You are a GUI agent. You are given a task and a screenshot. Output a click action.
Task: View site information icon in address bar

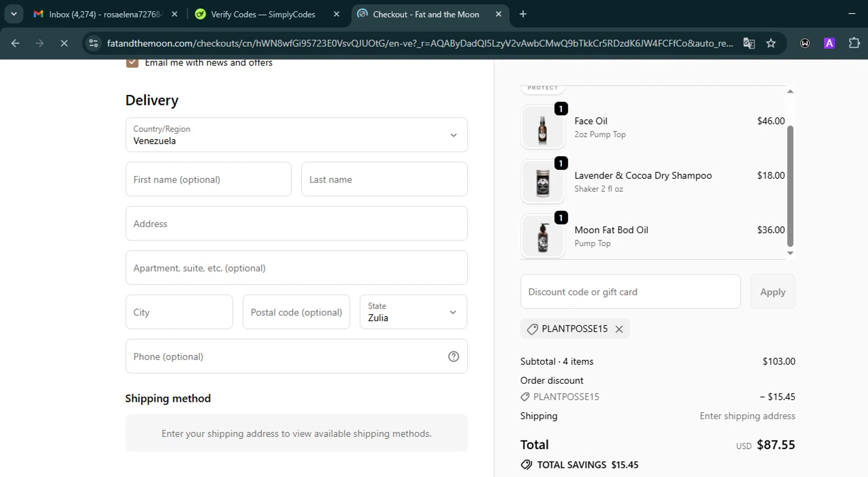94,43
